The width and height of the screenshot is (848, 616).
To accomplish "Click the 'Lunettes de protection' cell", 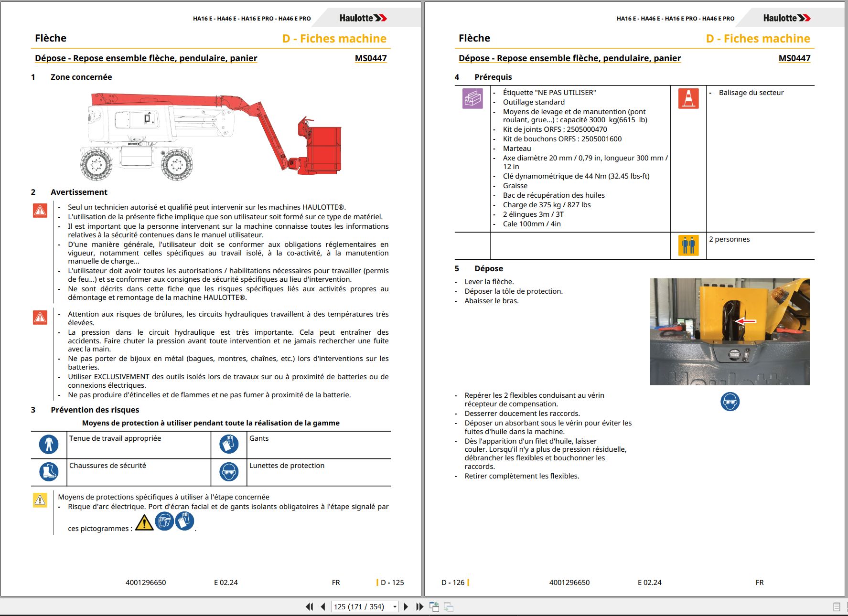I will click(319, 472).
